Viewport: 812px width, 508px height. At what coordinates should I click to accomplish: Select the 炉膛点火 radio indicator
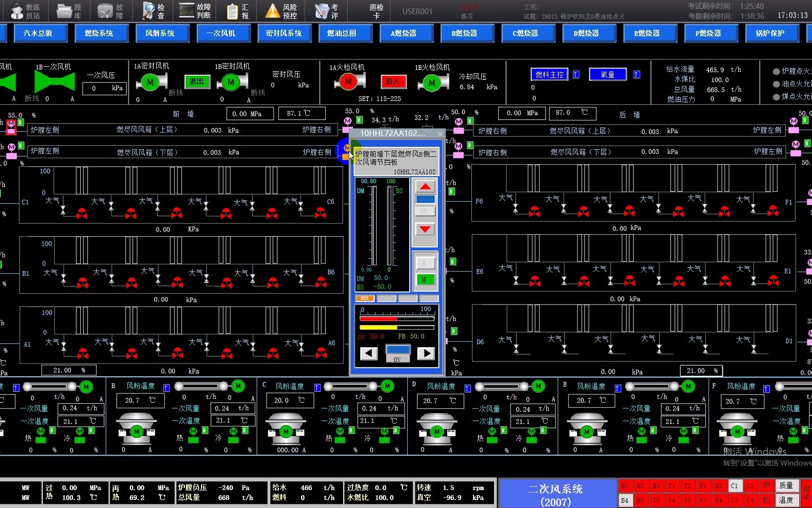click(x=776, y=71)
